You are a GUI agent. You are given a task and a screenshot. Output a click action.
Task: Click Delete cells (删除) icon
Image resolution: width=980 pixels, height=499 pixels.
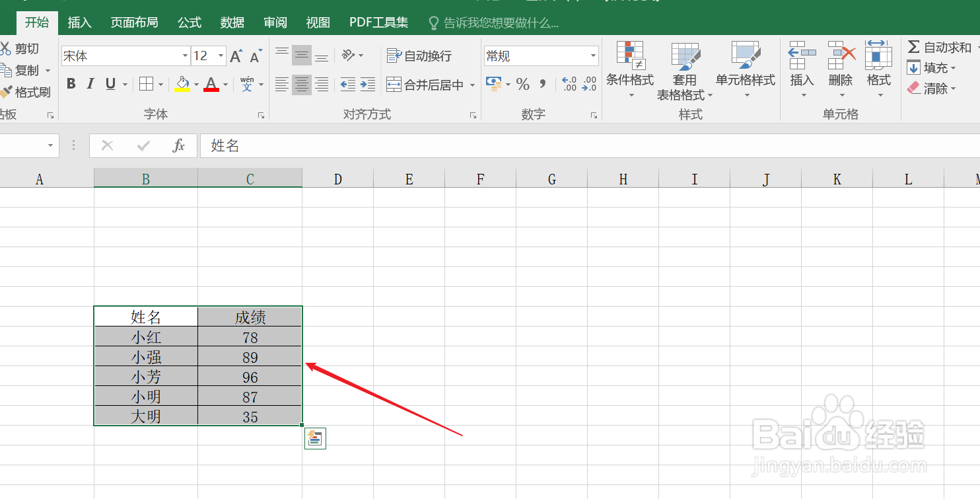tap(841, 56)
